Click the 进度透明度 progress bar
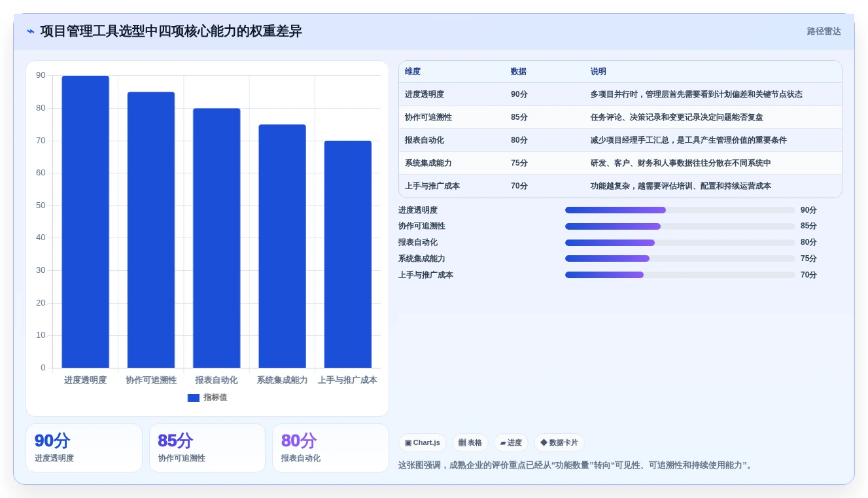 680,210
